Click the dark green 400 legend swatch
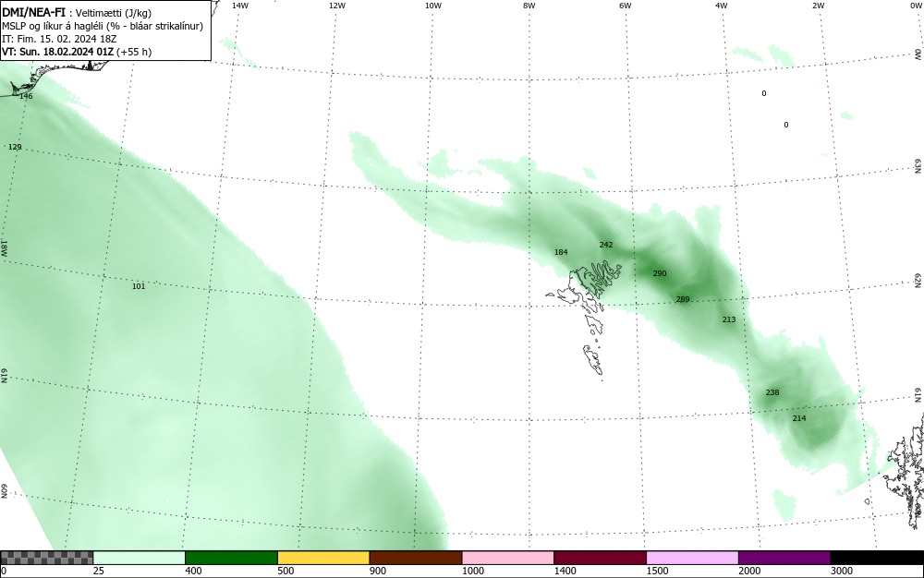The width and height of the screenshot is (924, 578). 231,558
